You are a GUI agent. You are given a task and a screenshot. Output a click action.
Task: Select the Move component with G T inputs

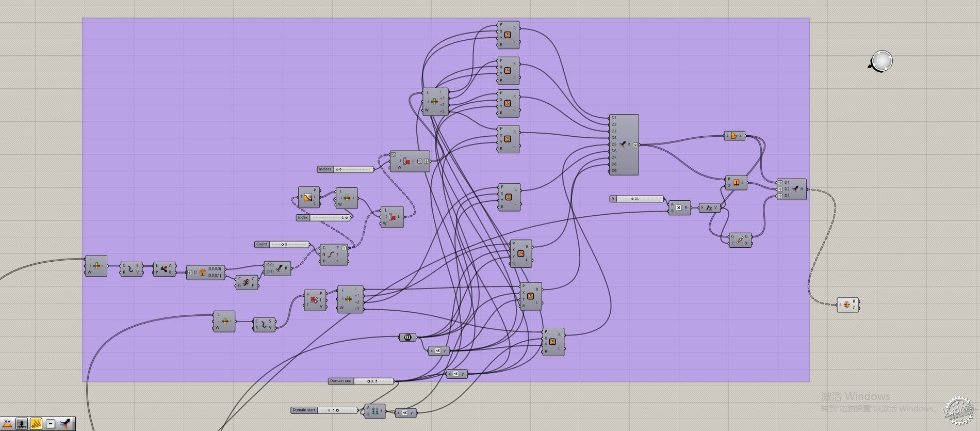point(740,240)
